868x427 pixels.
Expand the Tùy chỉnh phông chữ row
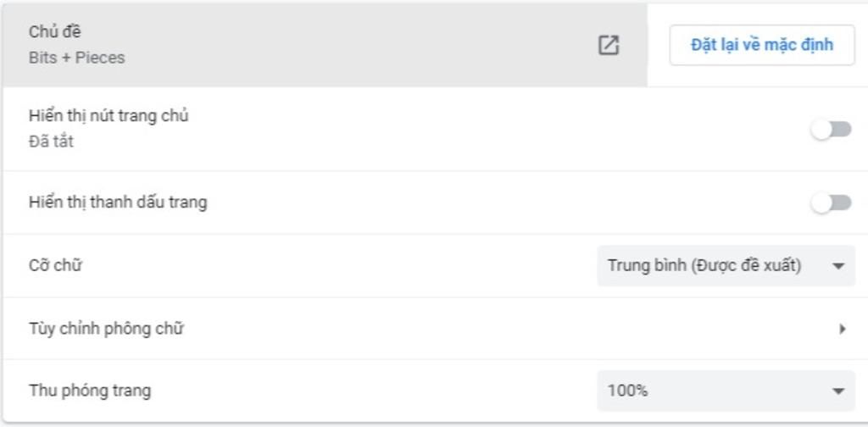pos(435,329)
